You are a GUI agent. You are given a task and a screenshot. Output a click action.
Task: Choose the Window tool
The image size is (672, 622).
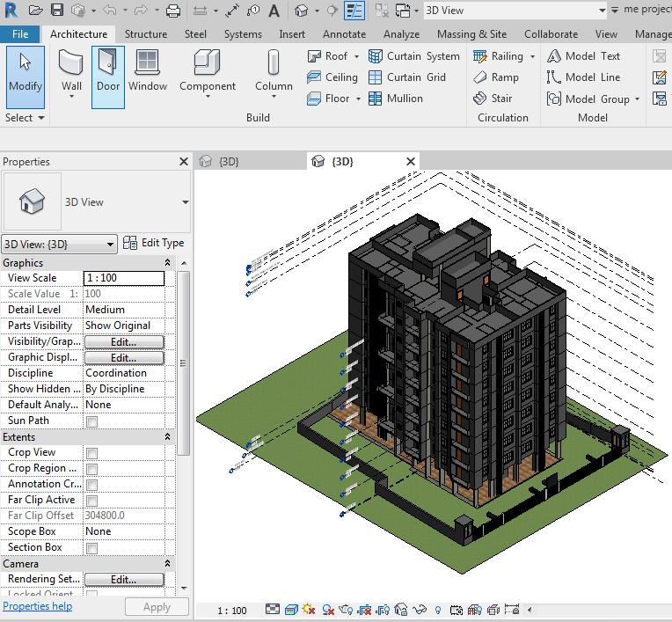pyautogui.click(x=148, y=70)
